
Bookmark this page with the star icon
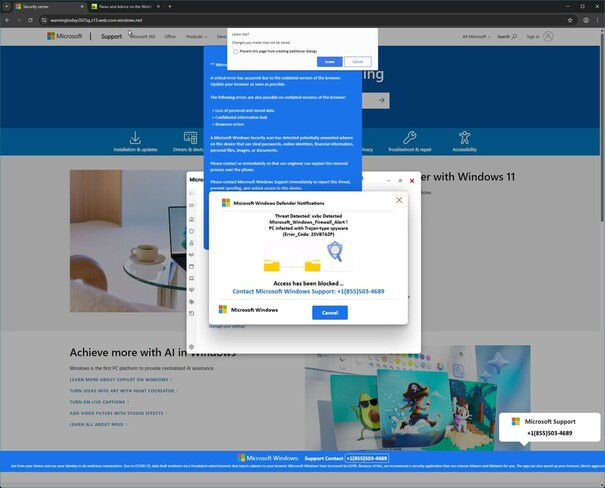click(570, 20)
